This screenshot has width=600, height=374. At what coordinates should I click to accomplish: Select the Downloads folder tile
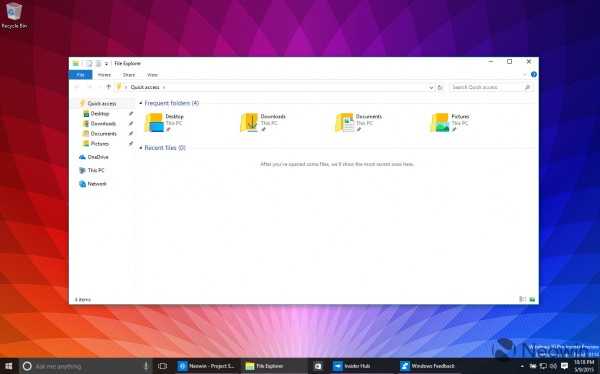(x=263, y=122)
